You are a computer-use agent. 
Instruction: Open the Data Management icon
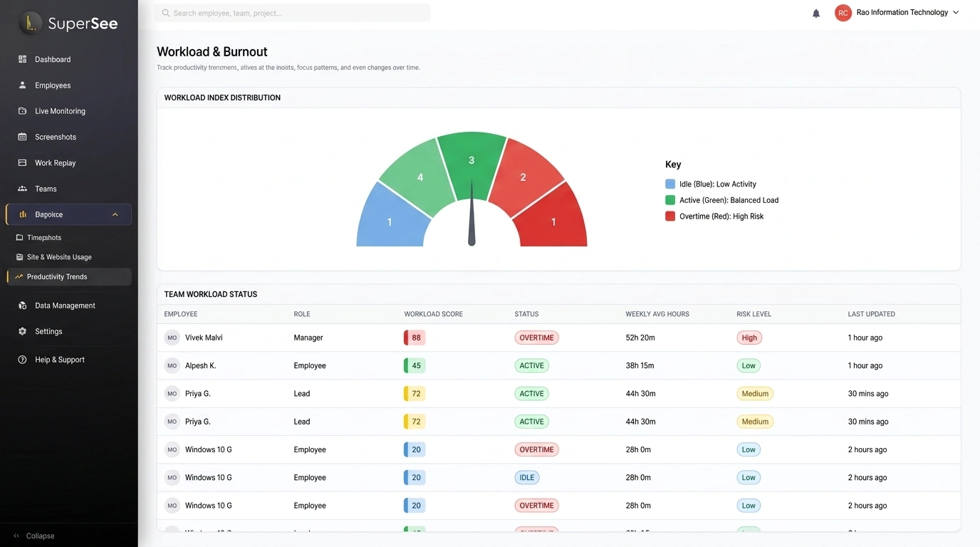tap(22, 306)
